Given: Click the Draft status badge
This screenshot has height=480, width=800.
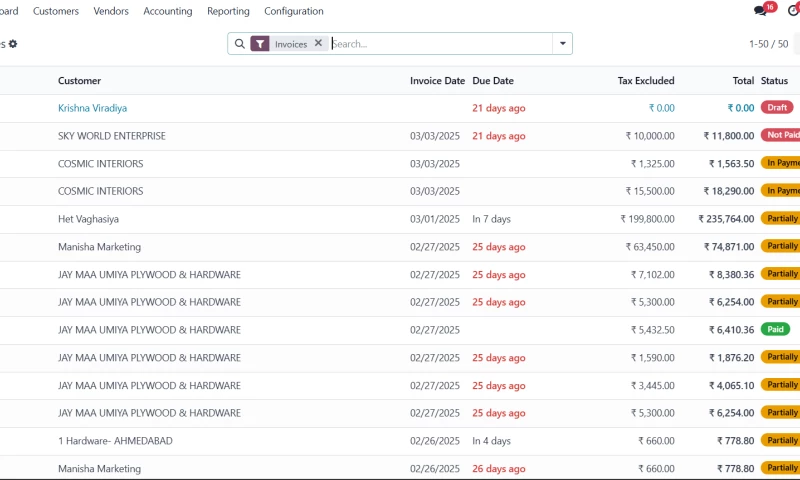Looking at the screenshot, I should click(x=777, y=108).
